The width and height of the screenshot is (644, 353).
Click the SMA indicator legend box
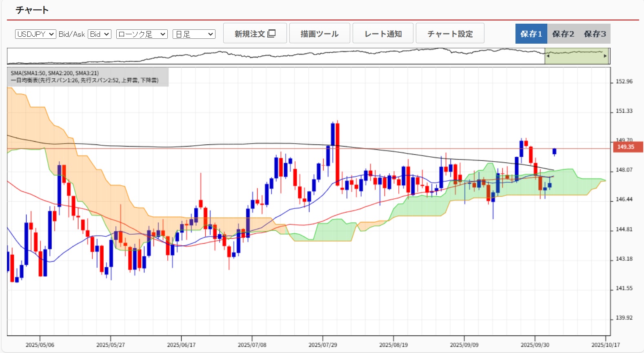[88, 77]
